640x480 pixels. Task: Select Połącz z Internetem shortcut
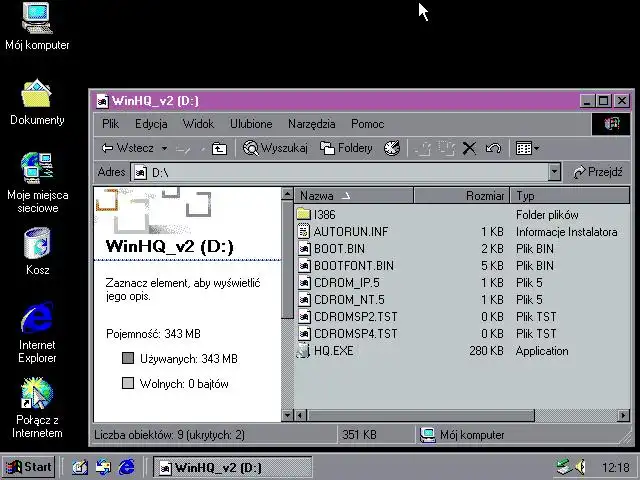[37, 408]
